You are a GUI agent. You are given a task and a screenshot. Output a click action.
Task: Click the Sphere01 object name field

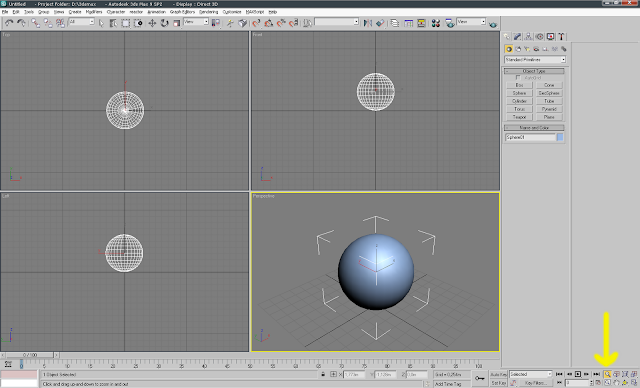pyautogui.click(x=530, y=137)
